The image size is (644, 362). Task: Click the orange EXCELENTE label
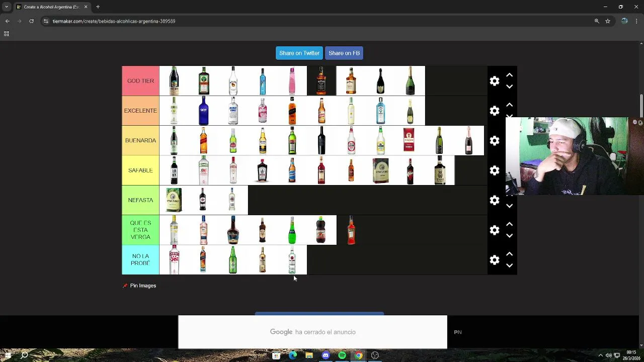140,111
